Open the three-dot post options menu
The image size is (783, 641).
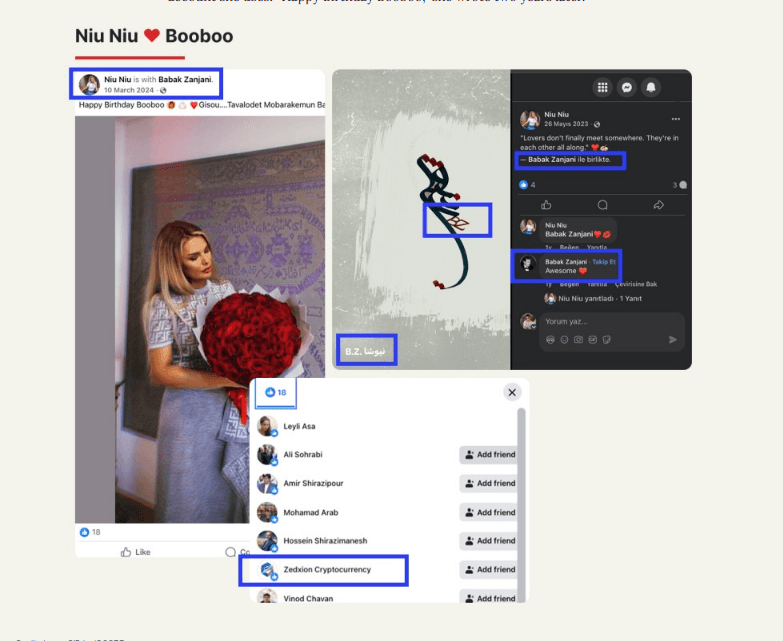pos(676,119)
